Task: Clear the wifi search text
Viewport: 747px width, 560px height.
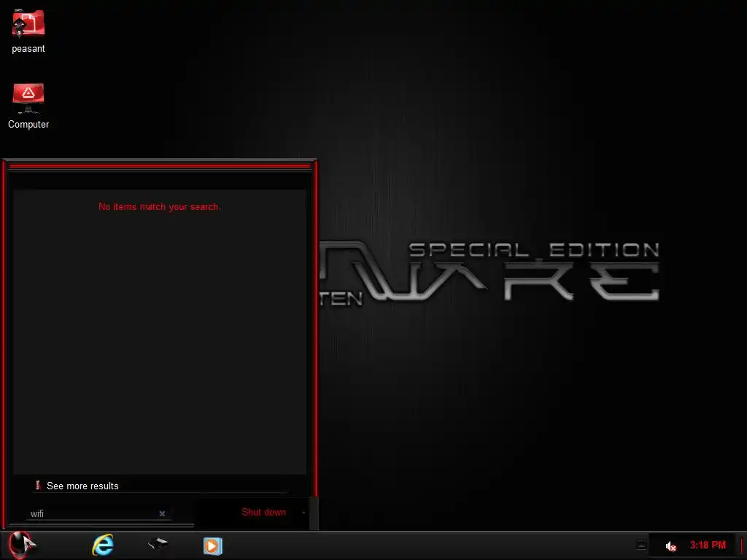Action: tap(162, 514)
